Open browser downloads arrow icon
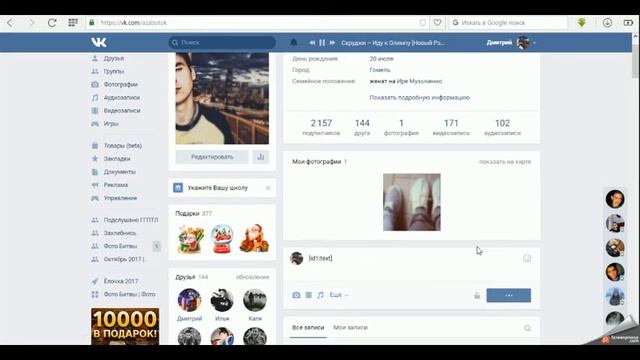 pos(607,23)
